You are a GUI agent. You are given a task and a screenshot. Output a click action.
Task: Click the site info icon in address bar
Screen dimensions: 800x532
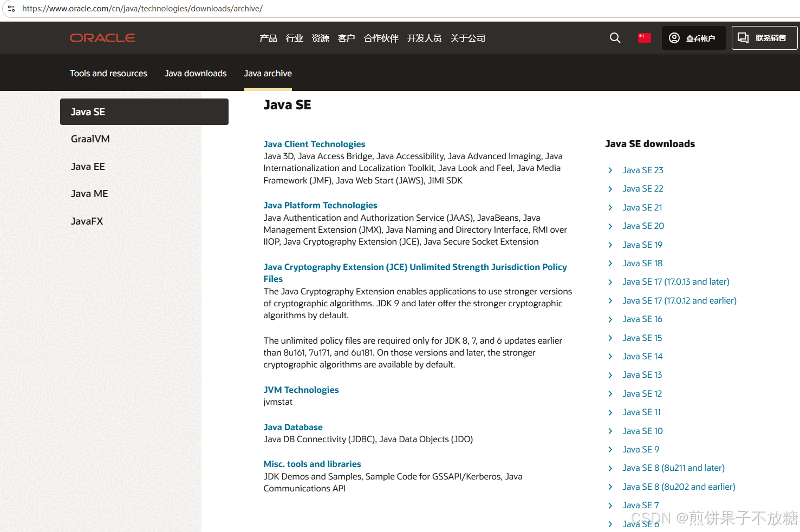(x=11, y=9)
